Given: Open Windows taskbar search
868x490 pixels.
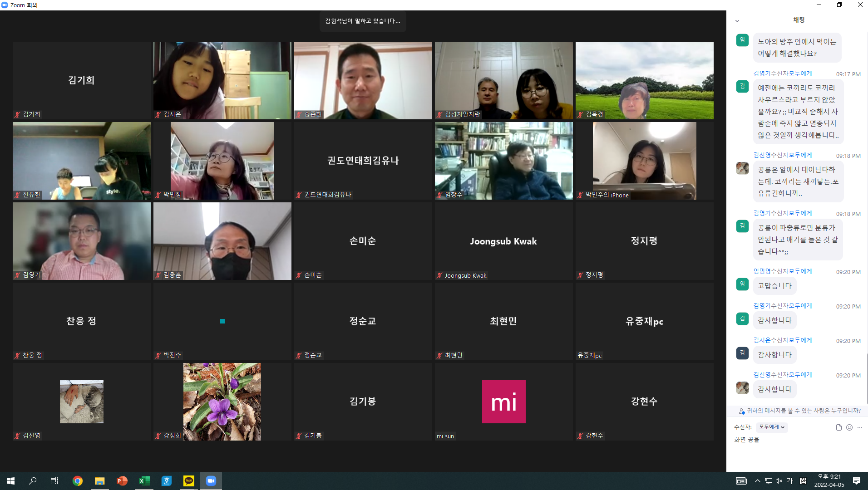Looking at the screenshot, I should [33, 481].
